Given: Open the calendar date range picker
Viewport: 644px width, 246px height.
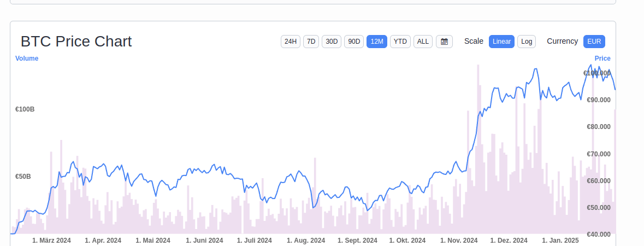Looking at the screenshot, I should tap(444, 42).
